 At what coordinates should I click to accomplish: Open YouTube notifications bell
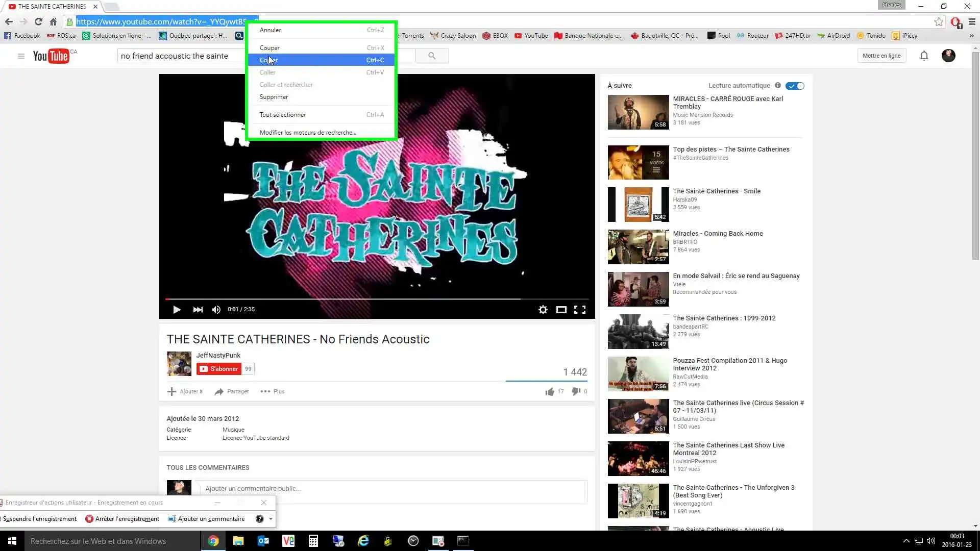pos(924,56)
